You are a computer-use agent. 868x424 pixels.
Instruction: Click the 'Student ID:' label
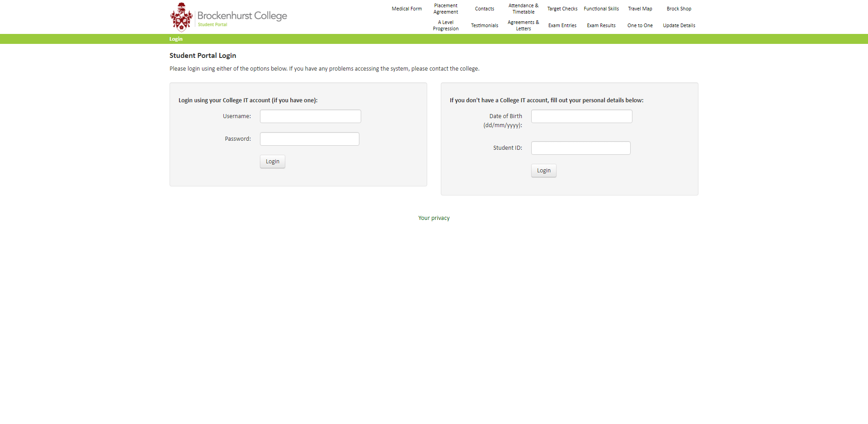click(508, 148)
